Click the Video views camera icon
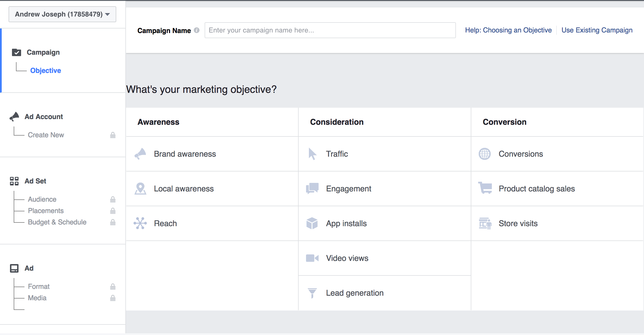Screen dimensions: 644x335 312,258
